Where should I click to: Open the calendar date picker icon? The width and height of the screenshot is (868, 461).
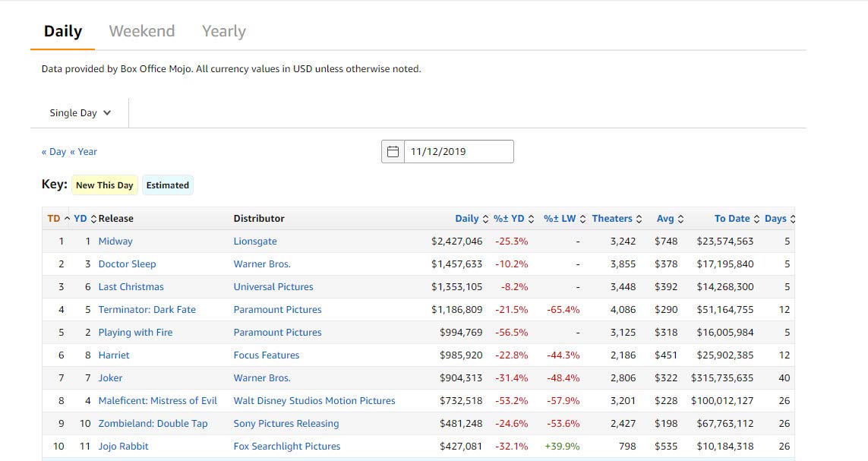393,151
